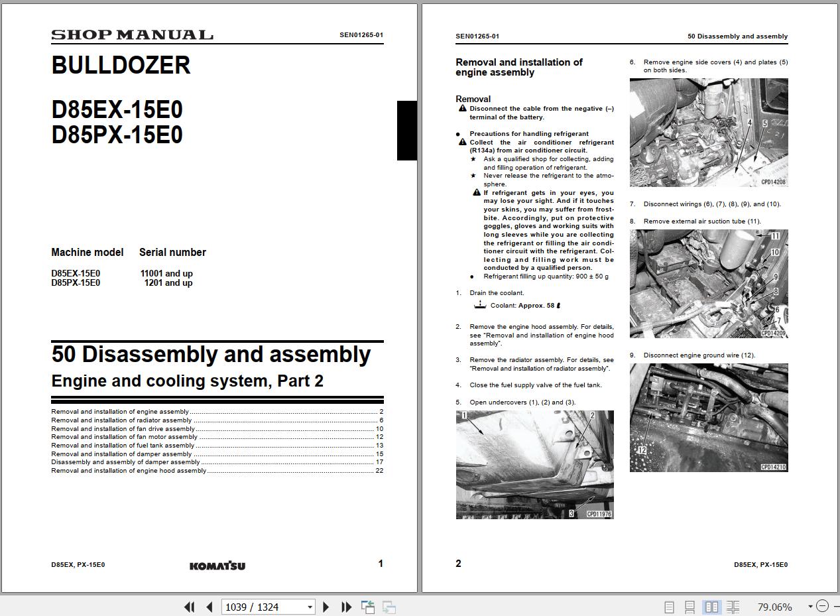Click serial number "1201 and up"
Viewport: 840px width, 616px height.
pyautogui.click(x=168, y=282)
